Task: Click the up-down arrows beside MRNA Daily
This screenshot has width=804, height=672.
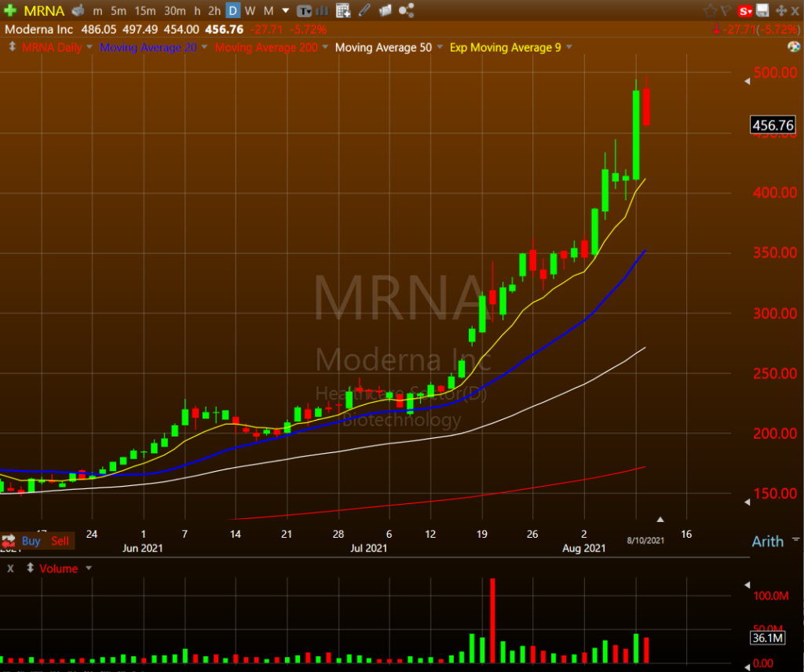Action: pos(13,46)
